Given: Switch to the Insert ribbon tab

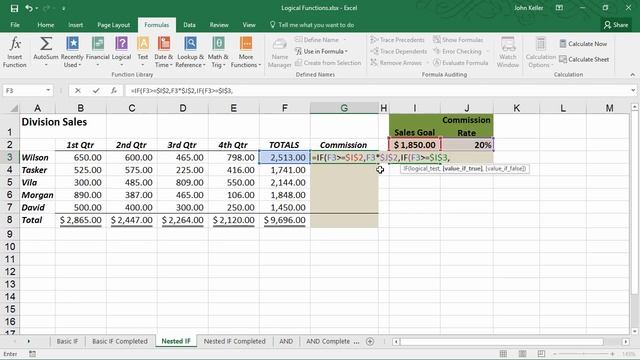Looking at the screenshot, I should click(x=76, y=25).
